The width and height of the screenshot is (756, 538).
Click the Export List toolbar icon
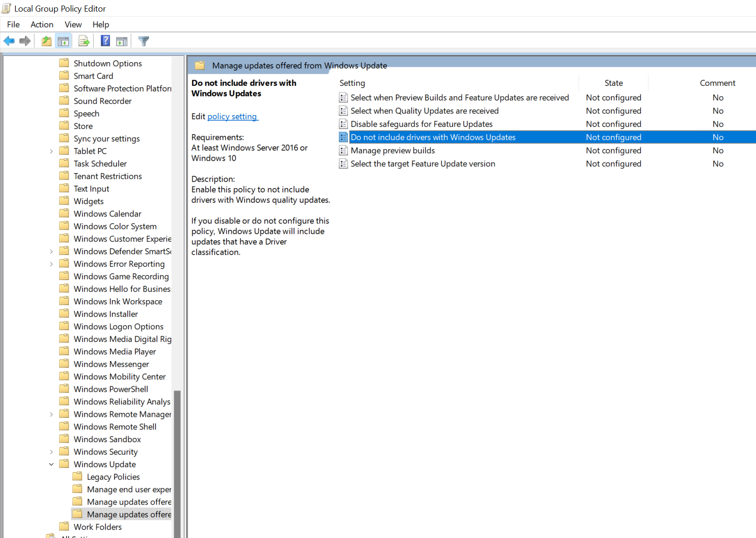pos(84,41)
